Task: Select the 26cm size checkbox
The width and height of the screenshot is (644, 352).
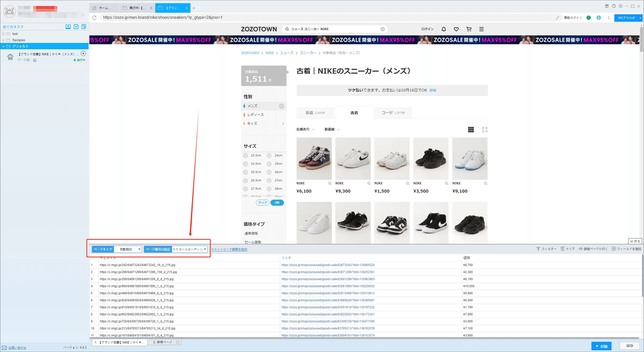Action: (269, 172)
